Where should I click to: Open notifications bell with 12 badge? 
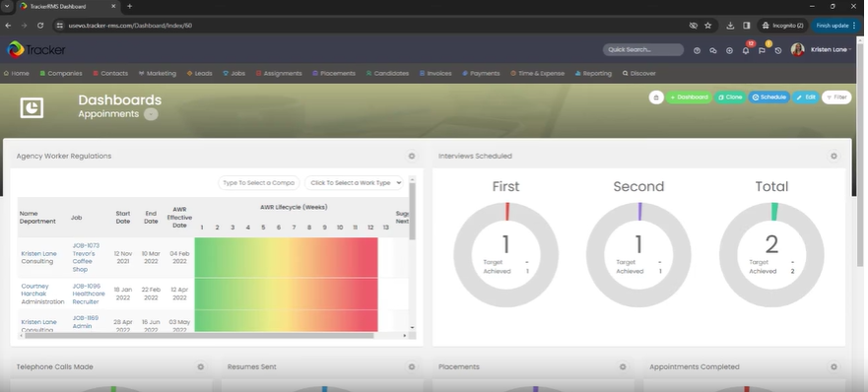746,50
